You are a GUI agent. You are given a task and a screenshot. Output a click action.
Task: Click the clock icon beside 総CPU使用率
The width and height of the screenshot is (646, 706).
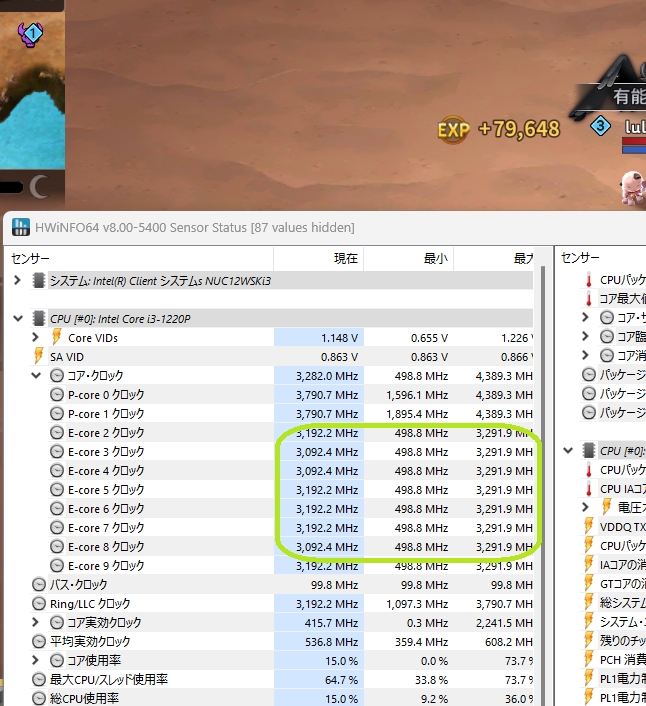click(39, 698)
